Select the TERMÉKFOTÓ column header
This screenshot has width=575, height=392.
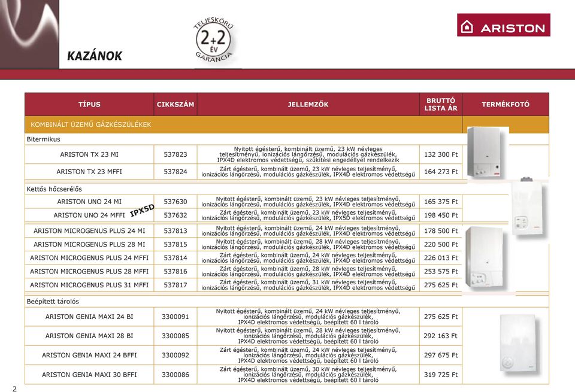[x=506, y=104]
